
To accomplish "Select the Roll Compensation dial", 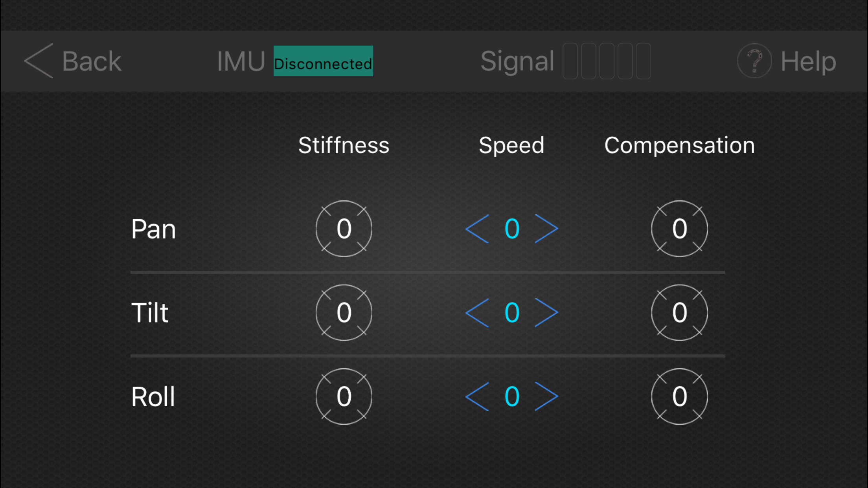I will (679, 396).
